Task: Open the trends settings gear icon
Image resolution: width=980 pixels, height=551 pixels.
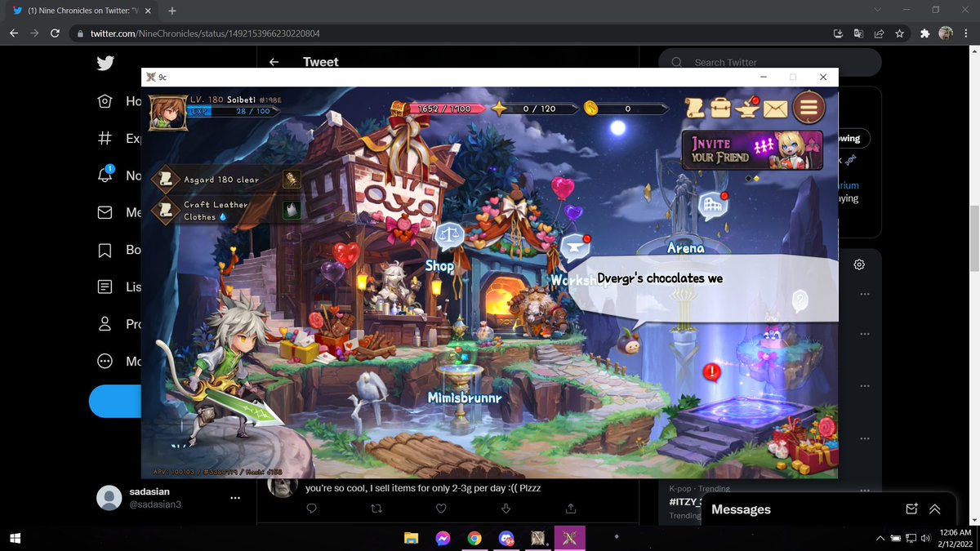Action: click(859, 264)
